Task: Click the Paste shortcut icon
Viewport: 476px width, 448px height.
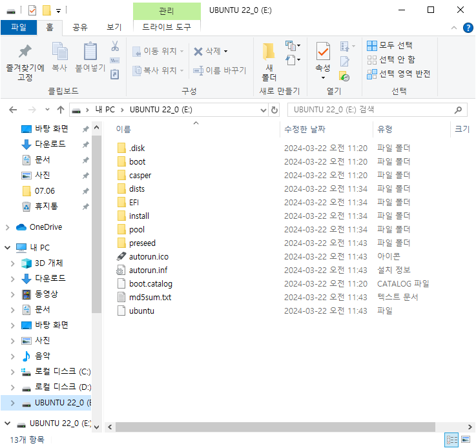Action: point(115,74)
